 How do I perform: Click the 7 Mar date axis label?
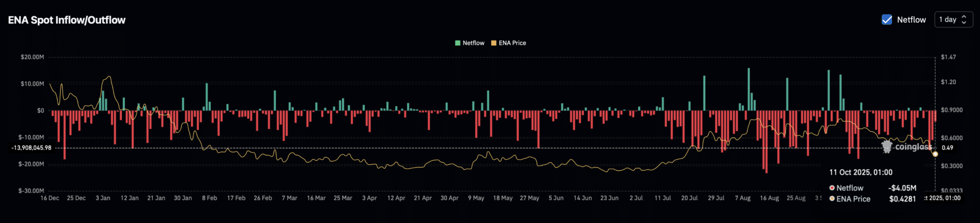290,198
